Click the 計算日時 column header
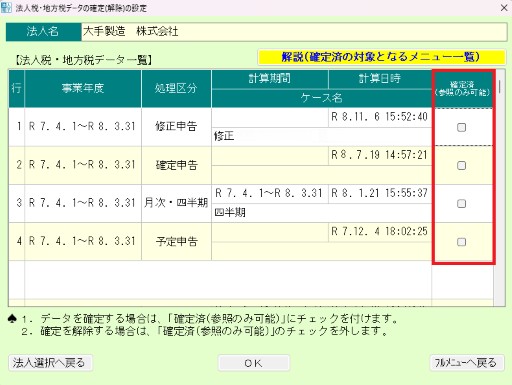The image size is (512, 385). click(380, 79)
